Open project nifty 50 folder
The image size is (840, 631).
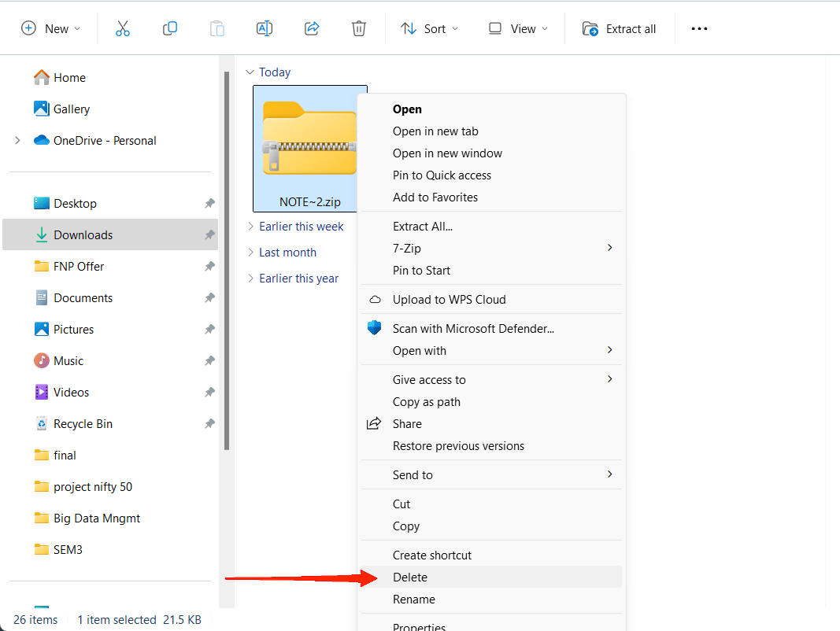(x=83, y=487)
